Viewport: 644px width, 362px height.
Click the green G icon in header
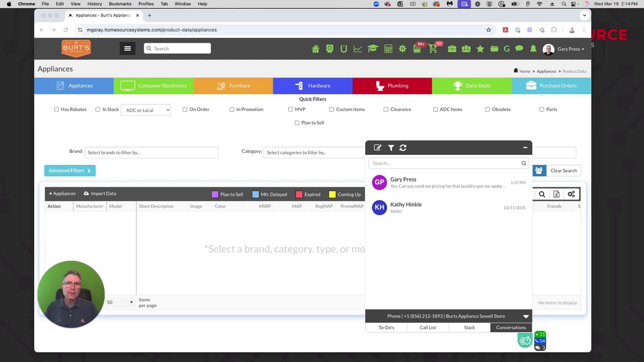pos(507,49)
